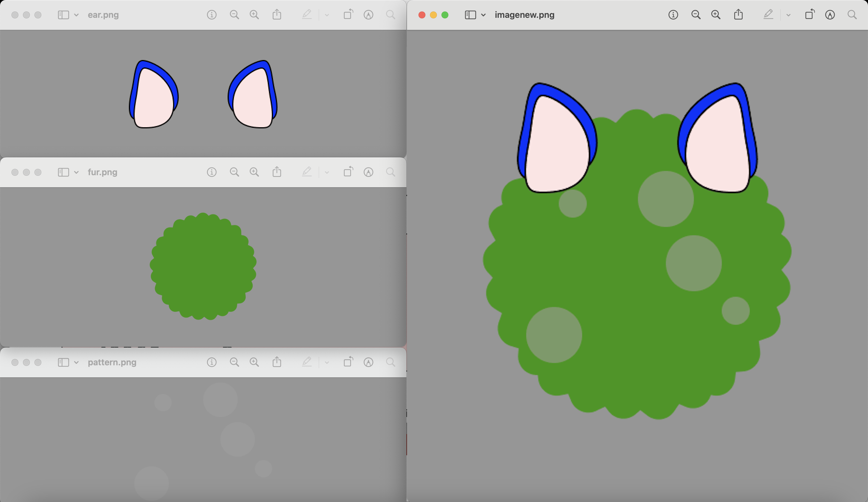Screen dimensions: 868x502
Task: Open Share menu in fur.png window
Action: (277, 172)
